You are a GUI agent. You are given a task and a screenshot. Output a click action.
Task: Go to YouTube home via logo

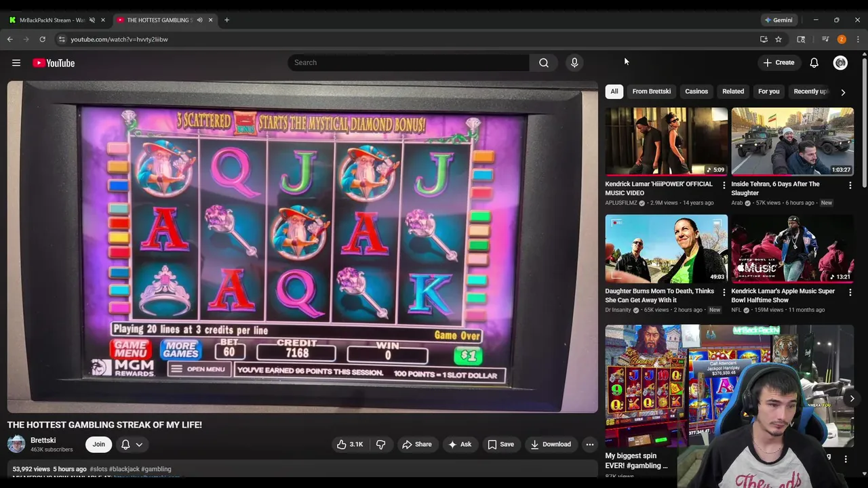54,63
